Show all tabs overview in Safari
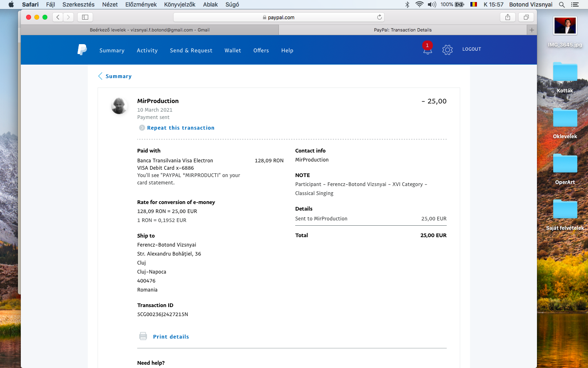Image resolution: width=588 pixels, height=368 pixels. [x=526, y=17]
